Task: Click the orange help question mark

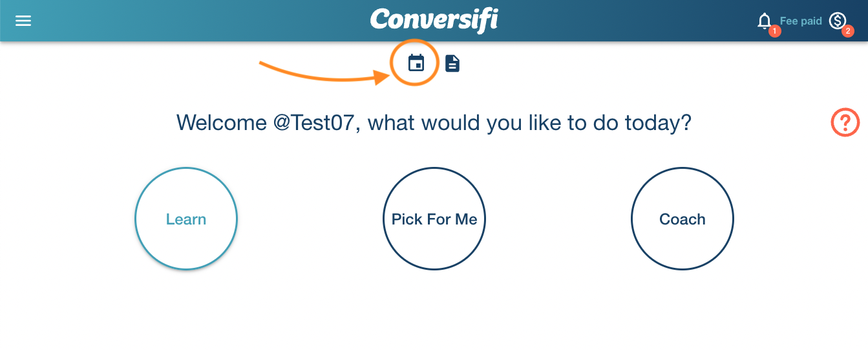Action: [845, 122]
